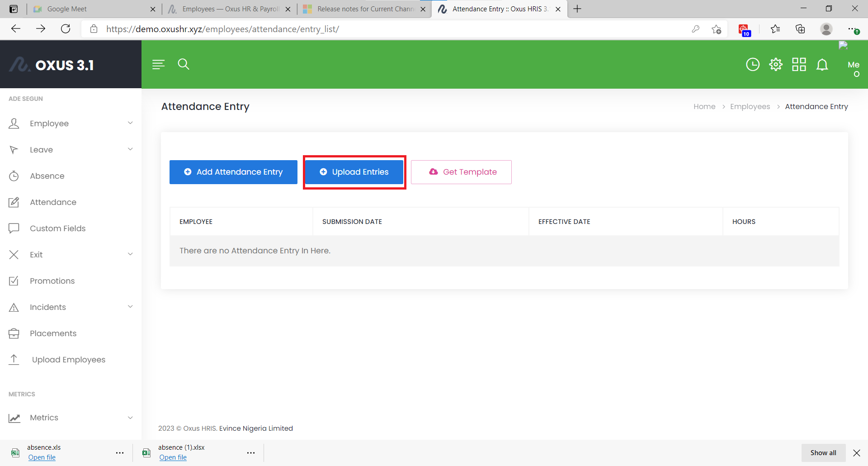
Task: Click the browser forward arrow
Action: click(x=41, y=29)
